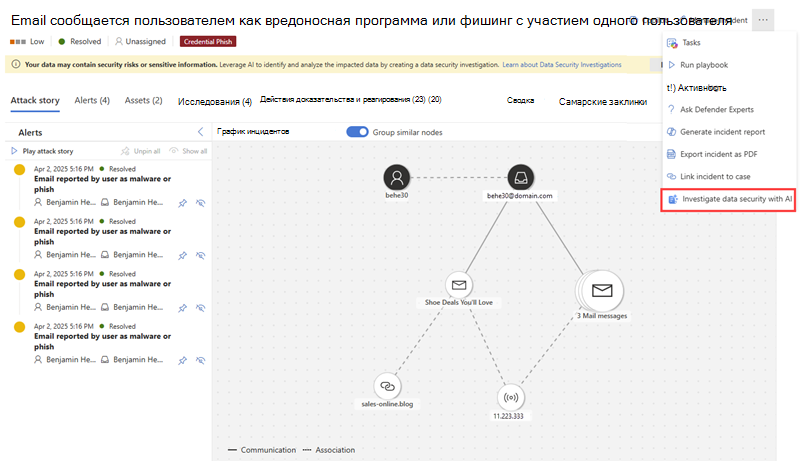Open the Assets (2) tab

(143, 100)
